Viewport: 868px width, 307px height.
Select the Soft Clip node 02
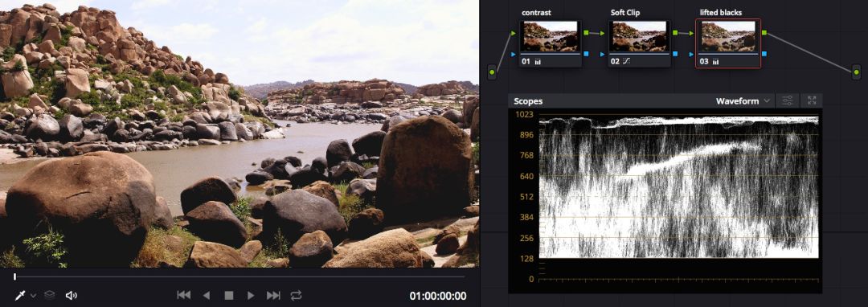pos(640,43)
